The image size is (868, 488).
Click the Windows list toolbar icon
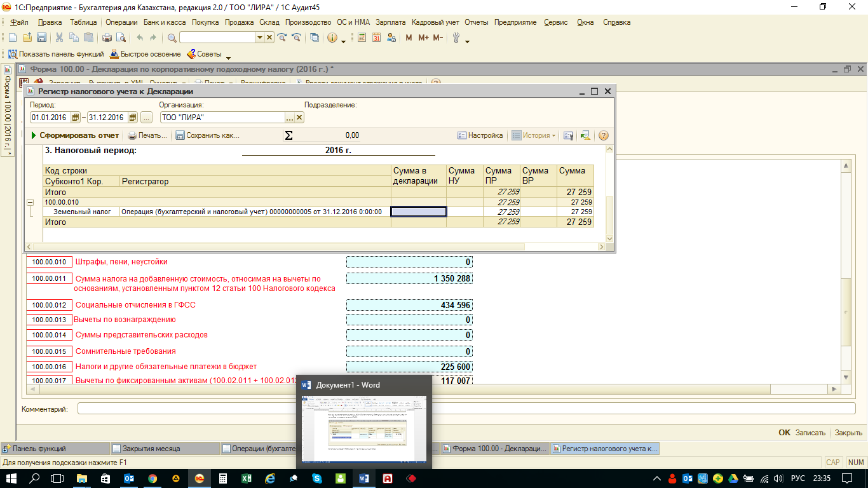[x=315, y=37]
